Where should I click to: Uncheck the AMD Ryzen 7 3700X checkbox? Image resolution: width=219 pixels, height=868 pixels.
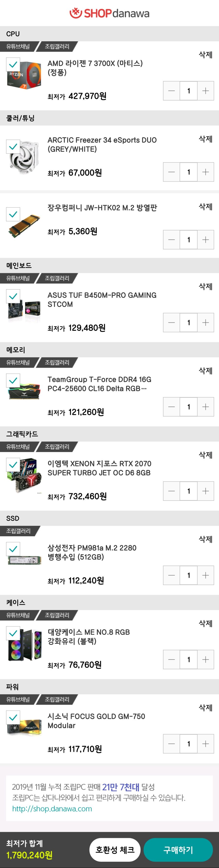click(13, 64)
